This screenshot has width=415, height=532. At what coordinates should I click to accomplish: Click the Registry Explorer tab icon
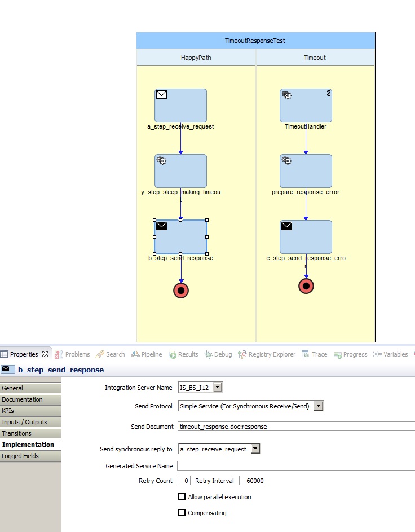point(242,354)
